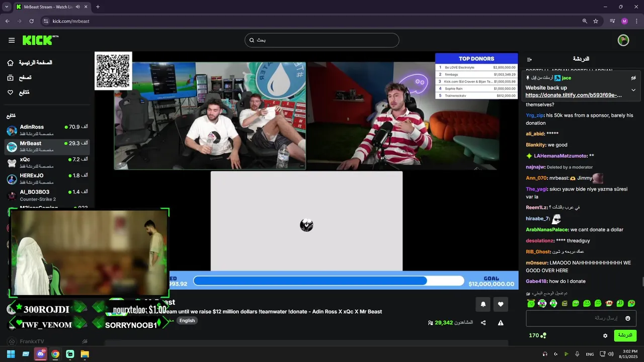Click the ENG language indicator in taskbar
This screenshot has width=644, height=362.
pyautogui.click(x=590, y=354)
